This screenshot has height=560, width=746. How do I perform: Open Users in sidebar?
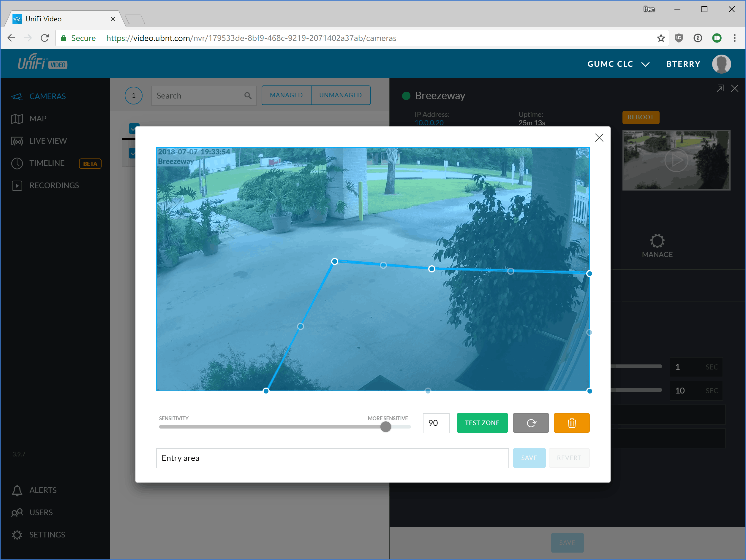(32, 512)
